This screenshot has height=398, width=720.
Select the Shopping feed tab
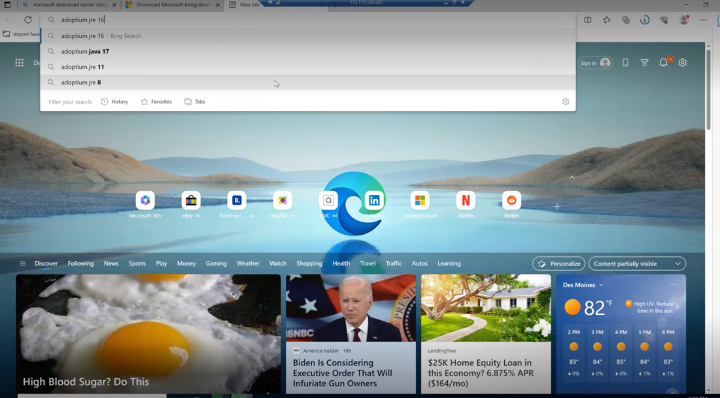pos(309,263)
